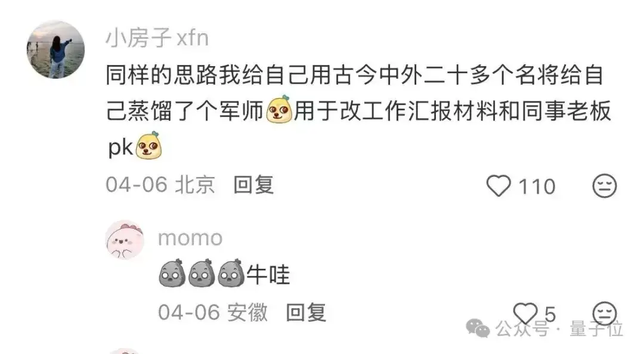
Task: Tap the 04-06 北京 timestamp
Action: [160, 185]
